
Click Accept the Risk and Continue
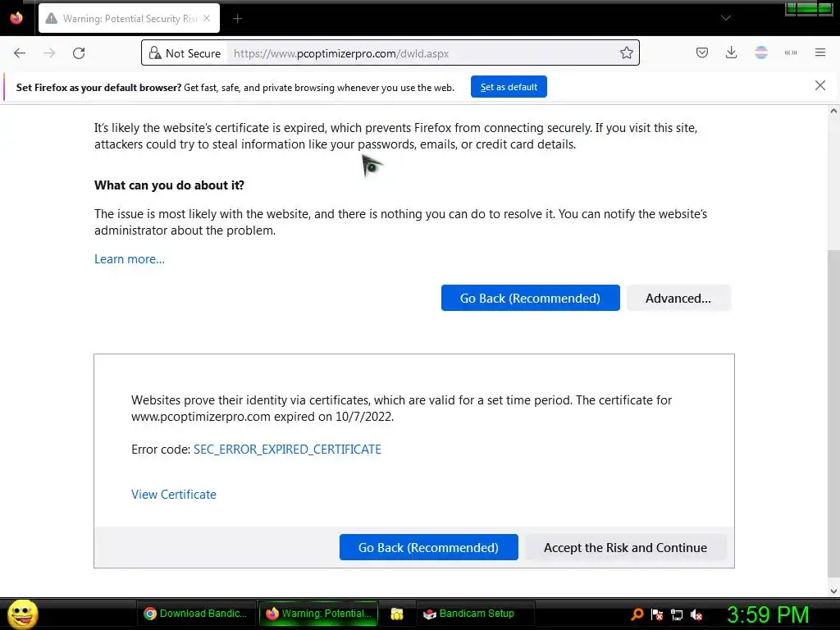pyautogui.click(x=625, y=547)
